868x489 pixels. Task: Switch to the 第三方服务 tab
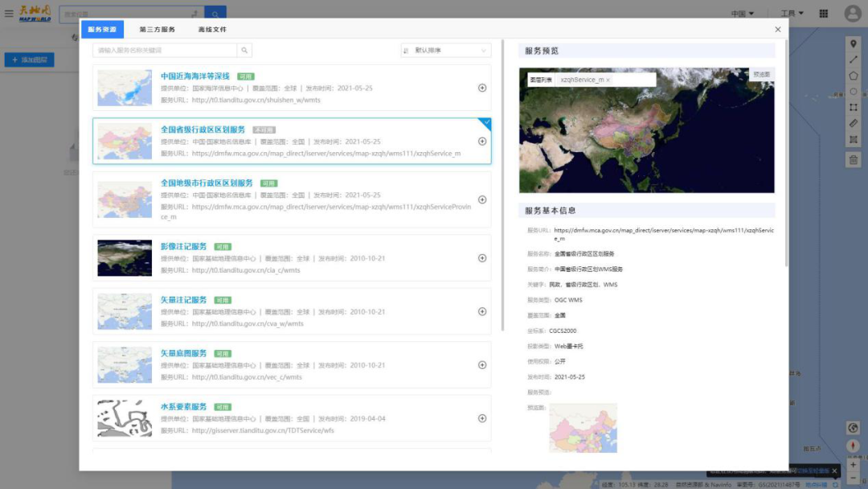coord(157,30)
